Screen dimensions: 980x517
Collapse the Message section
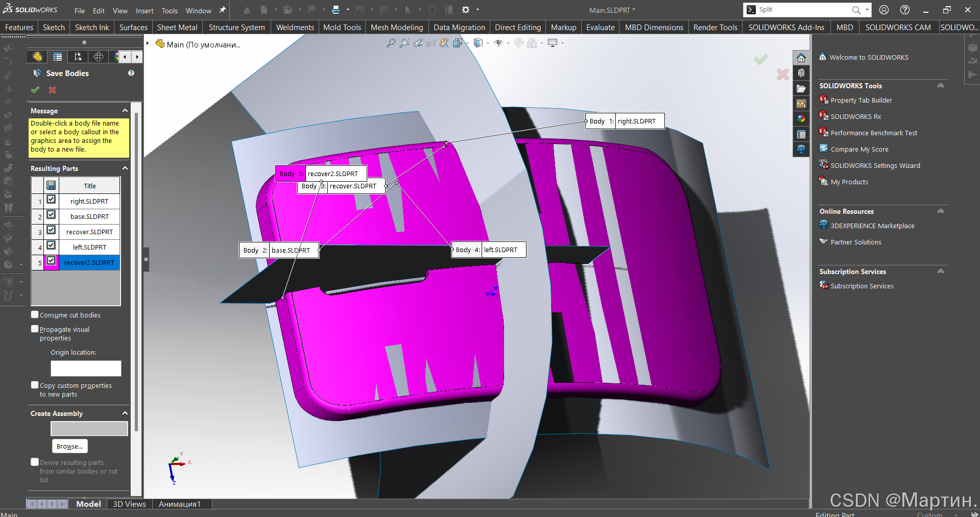click(x=125, y=110)
